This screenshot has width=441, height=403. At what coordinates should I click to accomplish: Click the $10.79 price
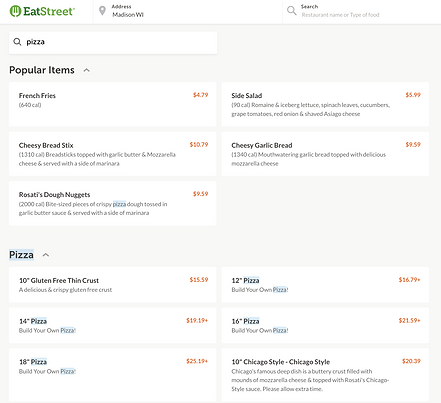[199, 145]
